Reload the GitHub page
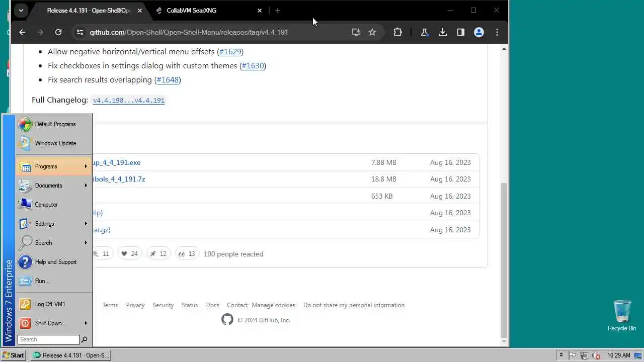 58,32
